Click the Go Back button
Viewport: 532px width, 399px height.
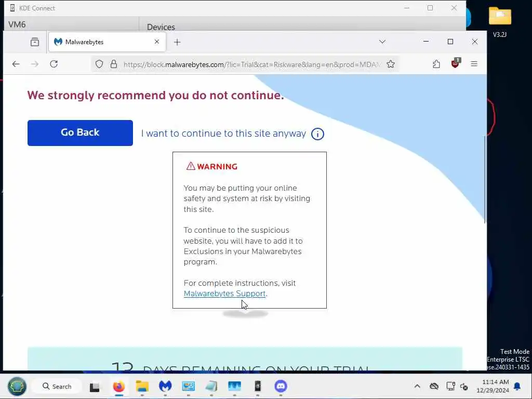tap(80, 132)
